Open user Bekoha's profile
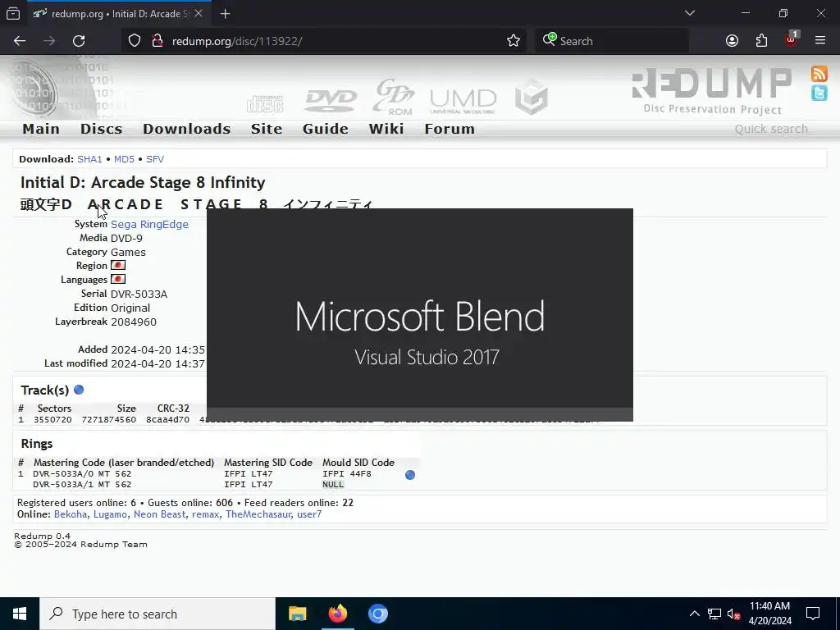 [71, 514]
